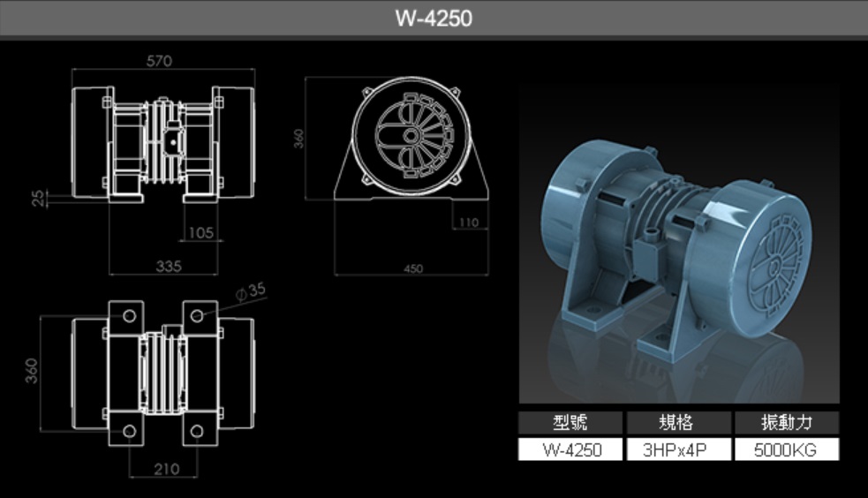The width and height of the screenshot is (868, 498).
Task: Select the 3HPx4P specification cell
Action: click(679, 449)
